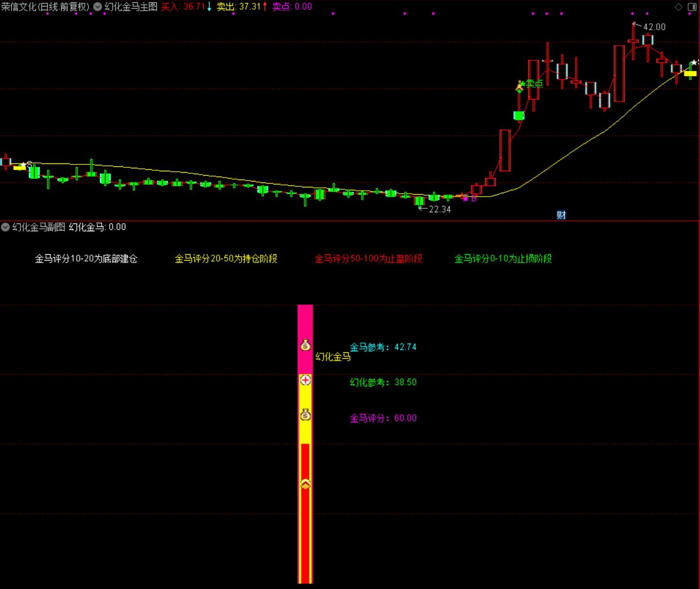700x589 pixels.
Task: Click legend 金马评分50-100为止盈阶段
Action: click(369, 259)
